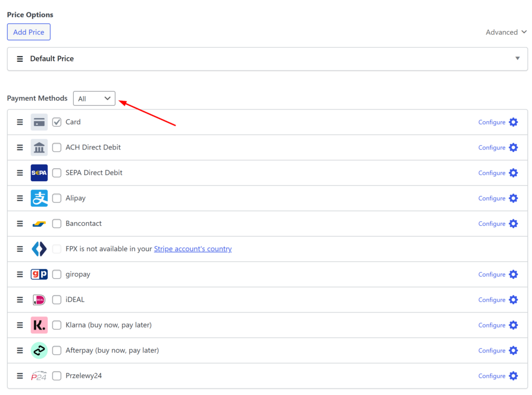Screen dimensions: 532x395
Task: Enable the iDEAL checkbox
Action: [57, 299]
